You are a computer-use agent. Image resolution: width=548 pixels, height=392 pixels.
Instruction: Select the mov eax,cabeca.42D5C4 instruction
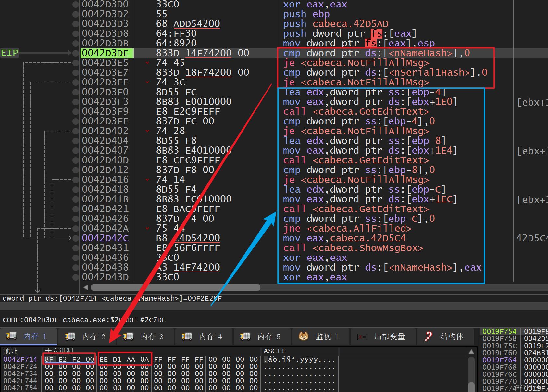[344, 238]
